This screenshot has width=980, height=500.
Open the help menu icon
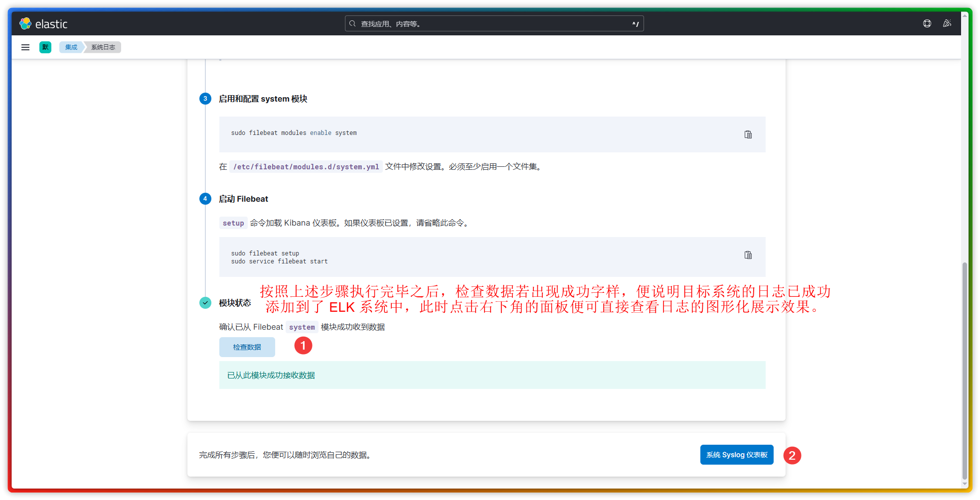click(927, 23)
